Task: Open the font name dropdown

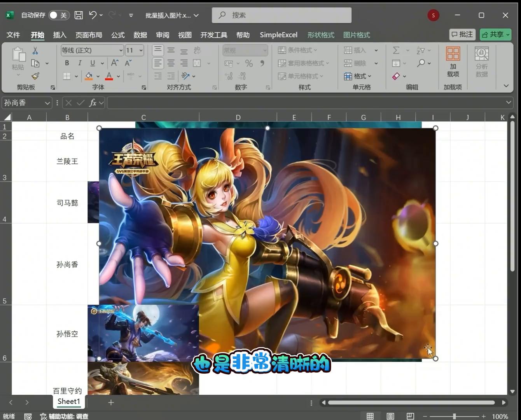Action: coord(121,50)
